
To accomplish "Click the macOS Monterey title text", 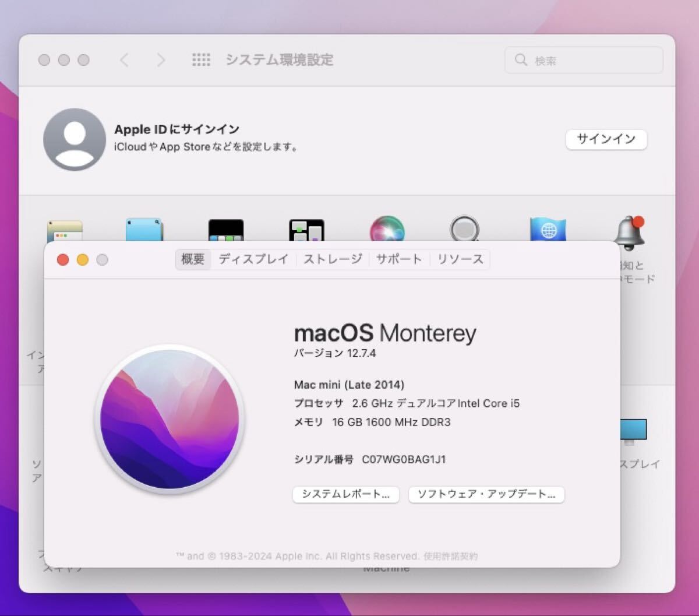I will coord(385,333).
